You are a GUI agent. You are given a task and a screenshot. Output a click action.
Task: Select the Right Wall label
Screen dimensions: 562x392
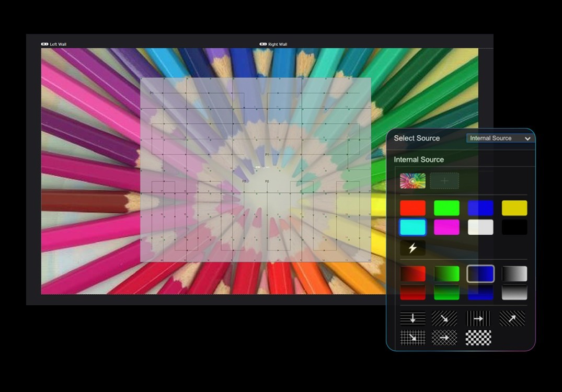pyautogui.click(x=278, y=44)
